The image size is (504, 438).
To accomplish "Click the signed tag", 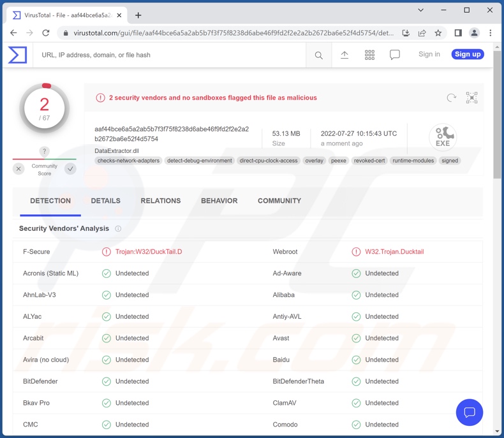I will pos(450,161).
